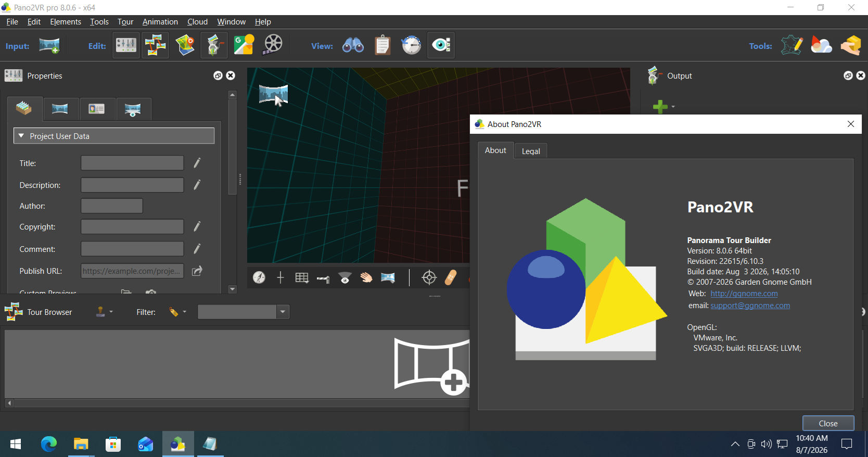Click the Input add panorama icon
Screen dimensions: 868x457
pyautogui.click(x=49, y=46)
